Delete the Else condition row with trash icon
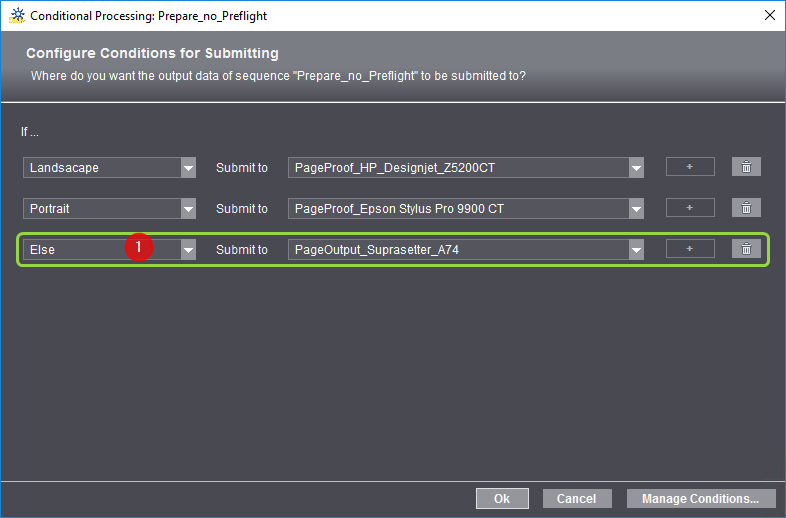 [746, 249]
